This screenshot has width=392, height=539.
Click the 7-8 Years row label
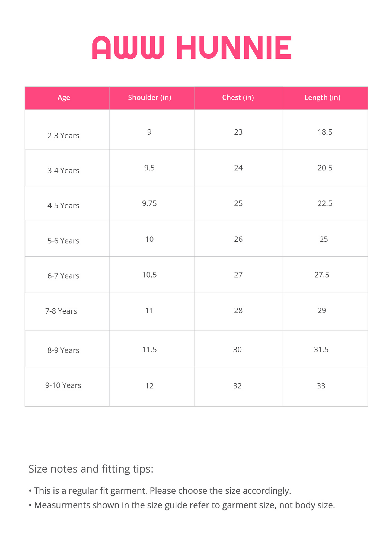pyautogui.click(x=61, y=311)
